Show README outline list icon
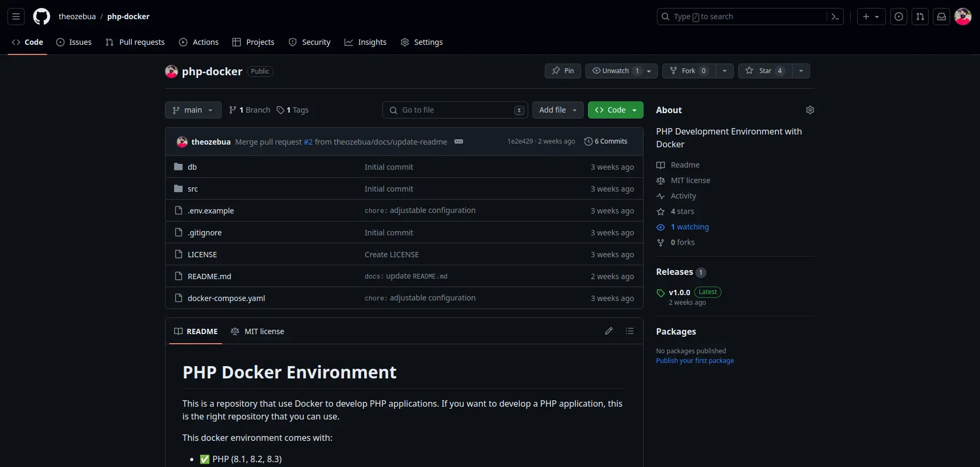This screenshot has width=980, height=467. coord(630,331)
